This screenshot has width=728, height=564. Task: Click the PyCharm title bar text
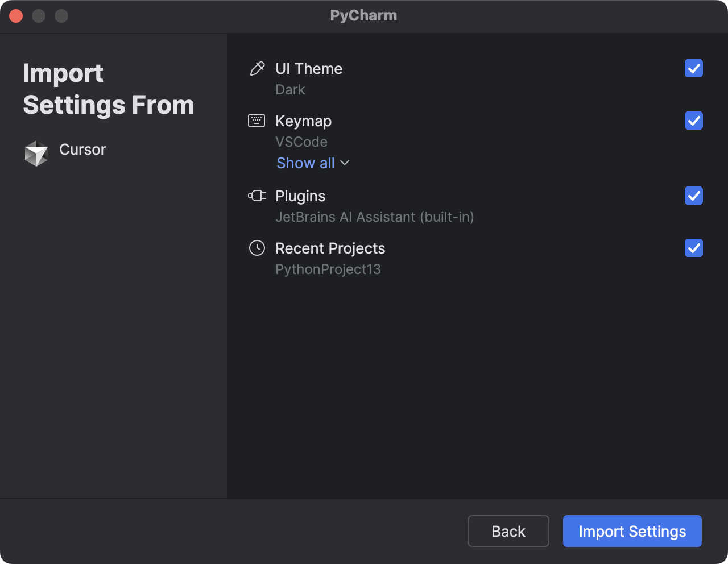coord(363,15)
